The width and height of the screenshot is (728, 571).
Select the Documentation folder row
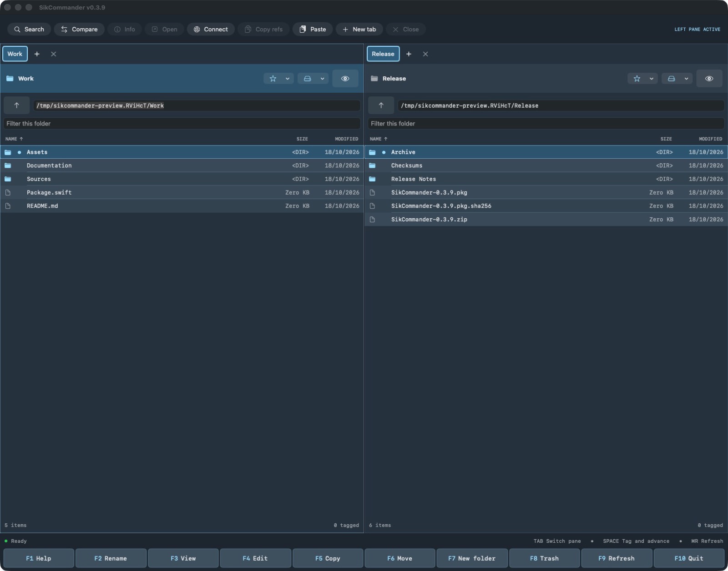(x=182, y=165)
